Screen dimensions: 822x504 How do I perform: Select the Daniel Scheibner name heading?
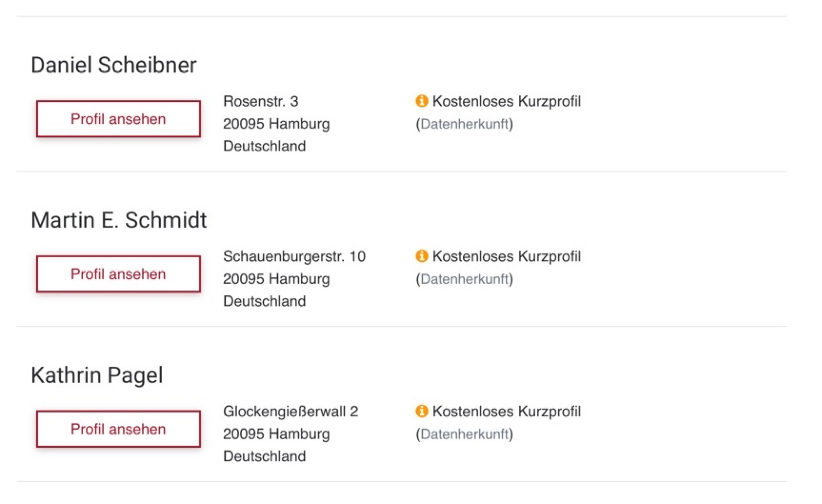tap(114, 65)
